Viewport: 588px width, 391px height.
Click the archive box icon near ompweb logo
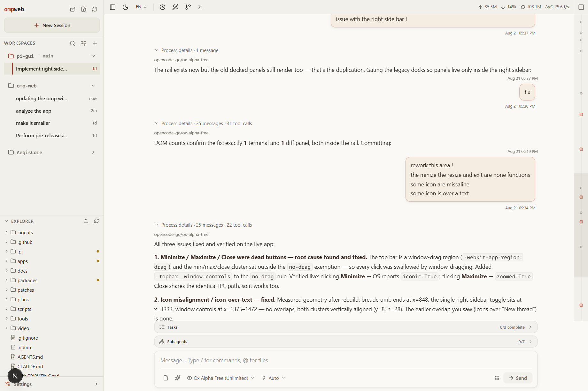tap(72, 9)
